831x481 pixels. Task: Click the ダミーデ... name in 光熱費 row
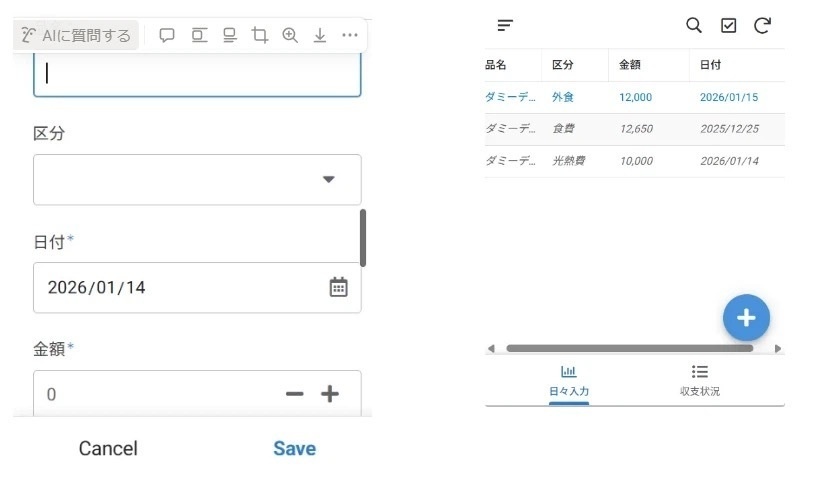pyautogui.click(x=510, y=161)
